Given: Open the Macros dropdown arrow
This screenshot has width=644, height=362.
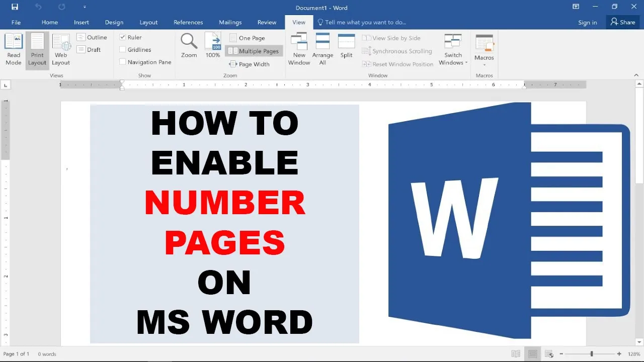Looking at the screenshot, I should [x=485, y=64].
